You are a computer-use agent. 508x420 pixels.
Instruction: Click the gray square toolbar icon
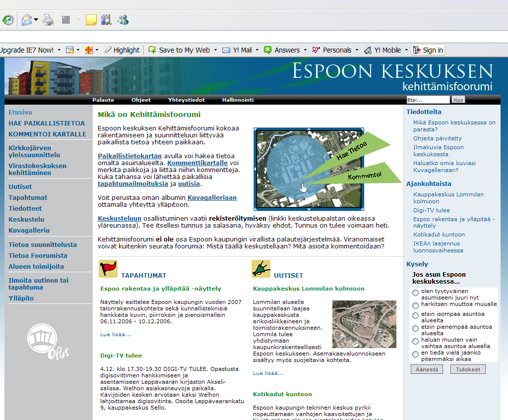[x=66, y=20]
